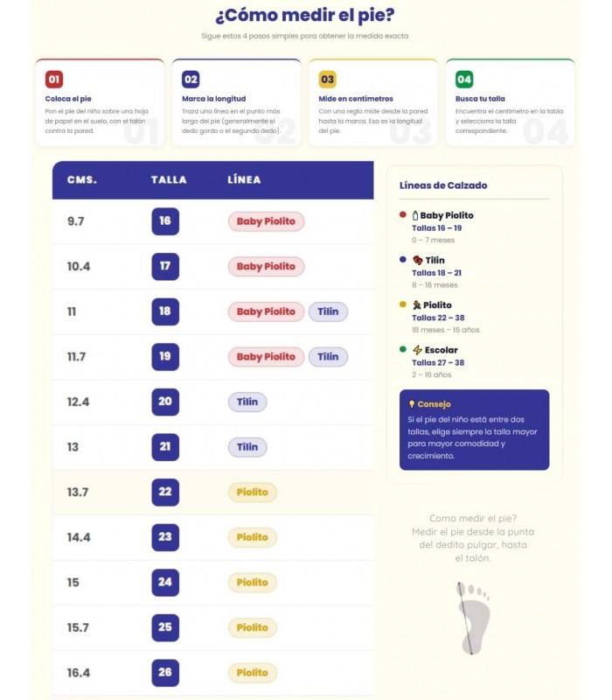
Task: Click the red dot beside Baby Piolito
Action: (x=403, y=214)
